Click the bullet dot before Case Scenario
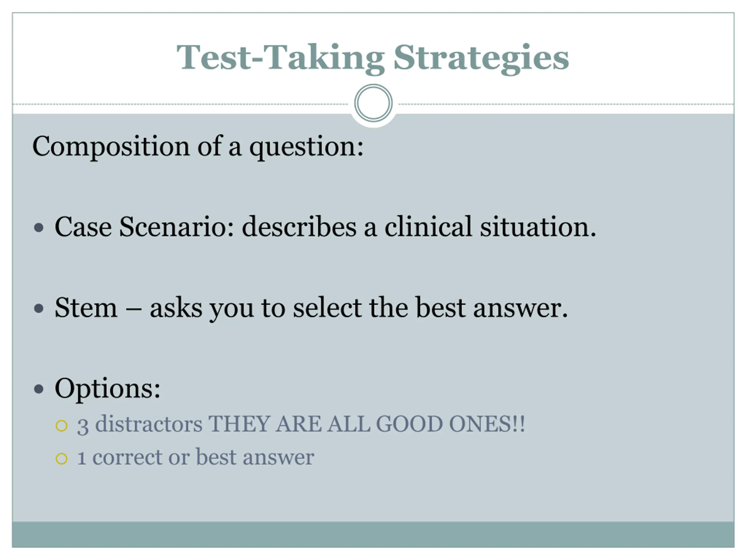This screenshot has width=747, height=560. click(x=39, y=228)
